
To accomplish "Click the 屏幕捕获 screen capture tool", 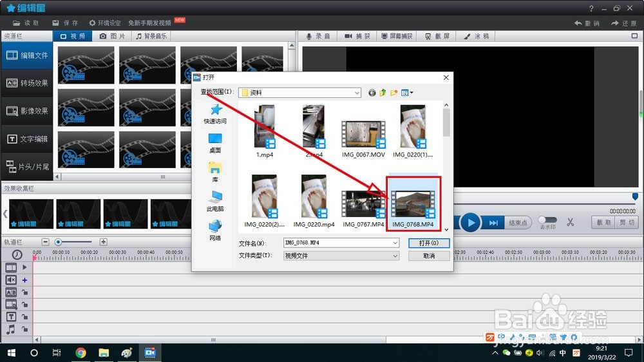I will click(397, 36).
